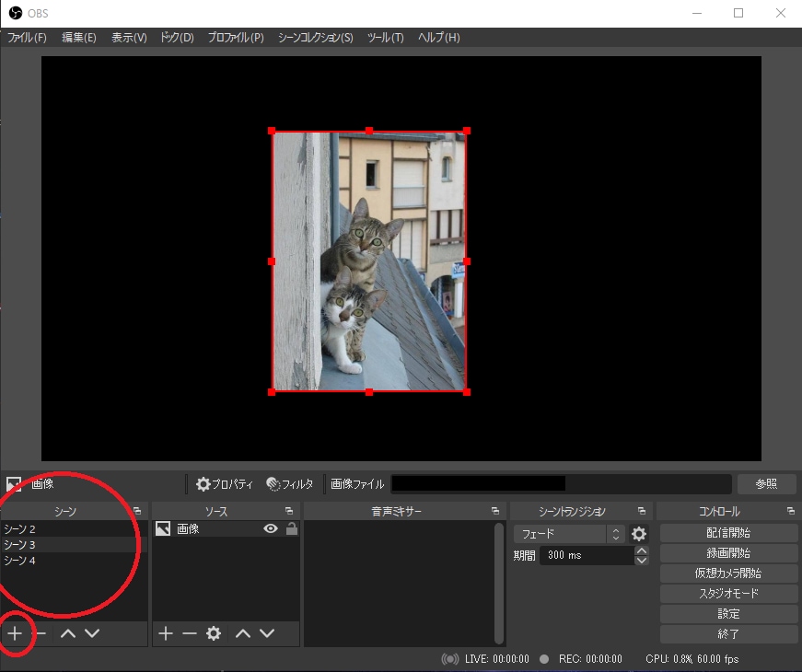This screenshot has width=802, height=672.
Task: Undock the コントロール panel
Action: (x=791, y=511)
